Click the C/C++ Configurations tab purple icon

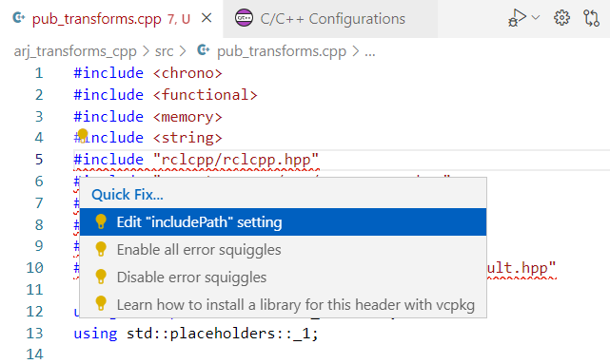[244, 18]
